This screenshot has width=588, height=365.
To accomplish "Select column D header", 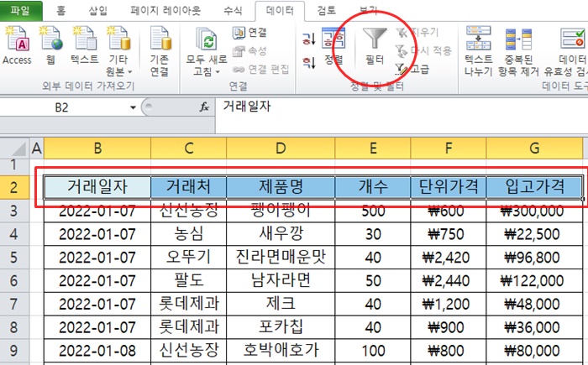I will [281, 149].
